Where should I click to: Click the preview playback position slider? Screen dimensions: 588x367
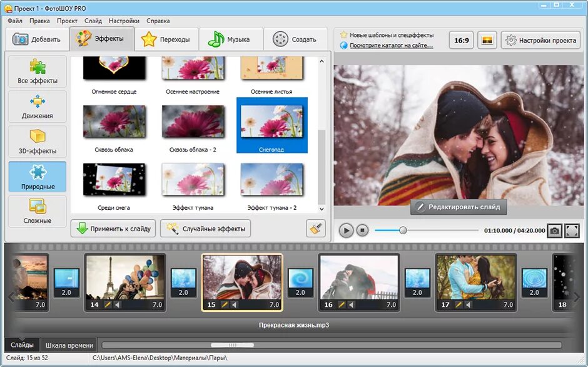point(403,230)
